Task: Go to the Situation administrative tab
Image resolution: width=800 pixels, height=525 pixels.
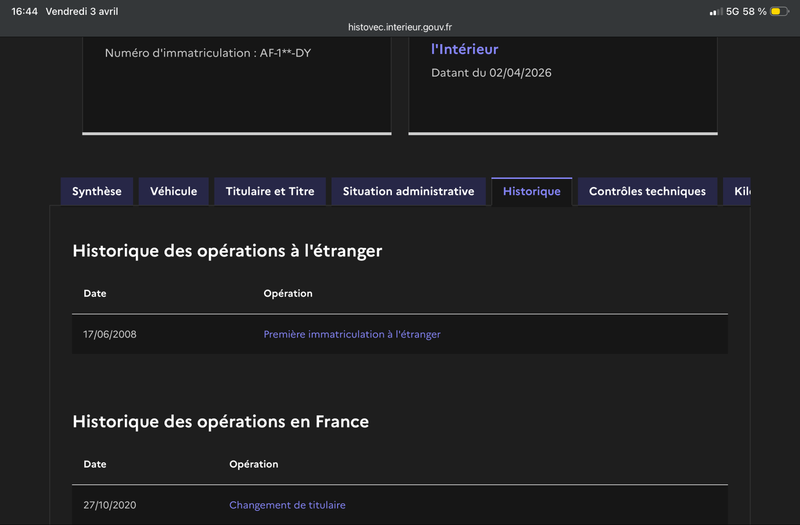Action: 408,191
